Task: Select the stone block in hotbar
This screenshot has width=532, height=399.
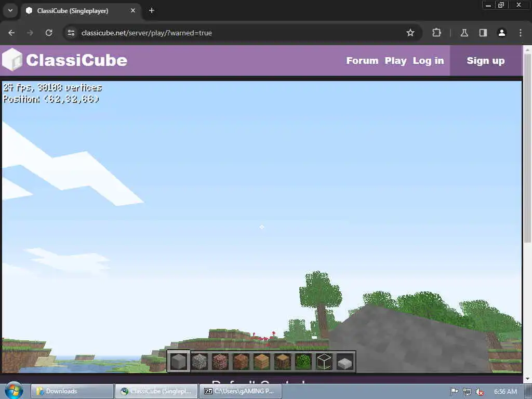Action: [179, 362]
